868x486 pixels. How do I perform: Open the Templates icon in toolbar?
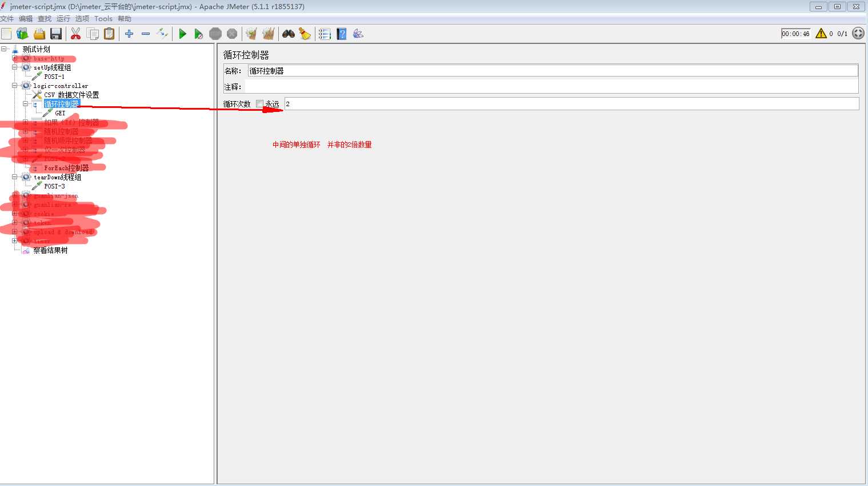pos(22,34)
